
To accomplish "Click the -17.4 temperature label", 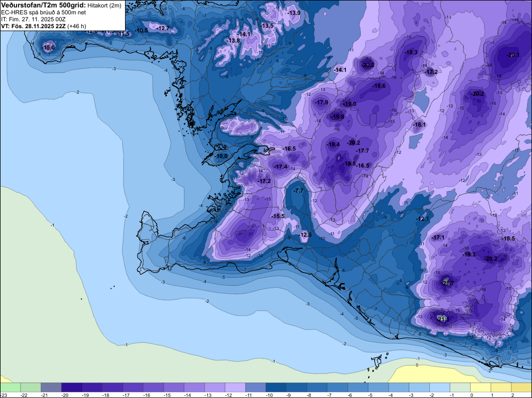I will [x=280, y=167].
